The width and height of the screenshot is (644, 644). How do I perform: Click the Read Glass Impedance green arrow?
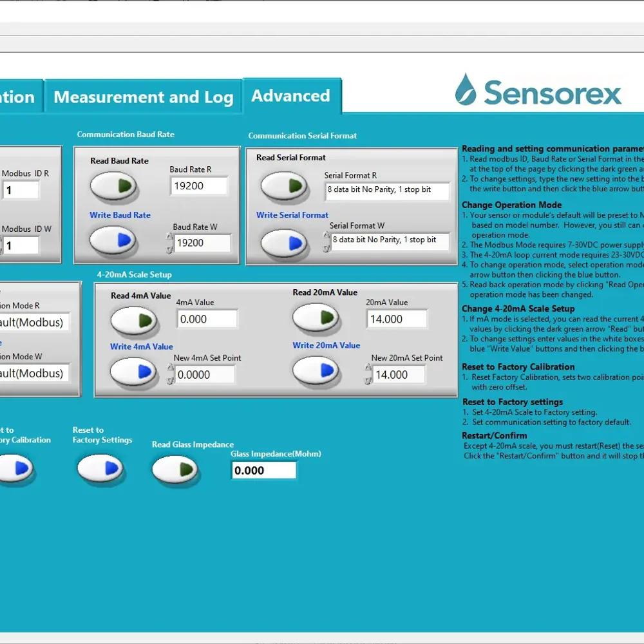click(175, 469)
